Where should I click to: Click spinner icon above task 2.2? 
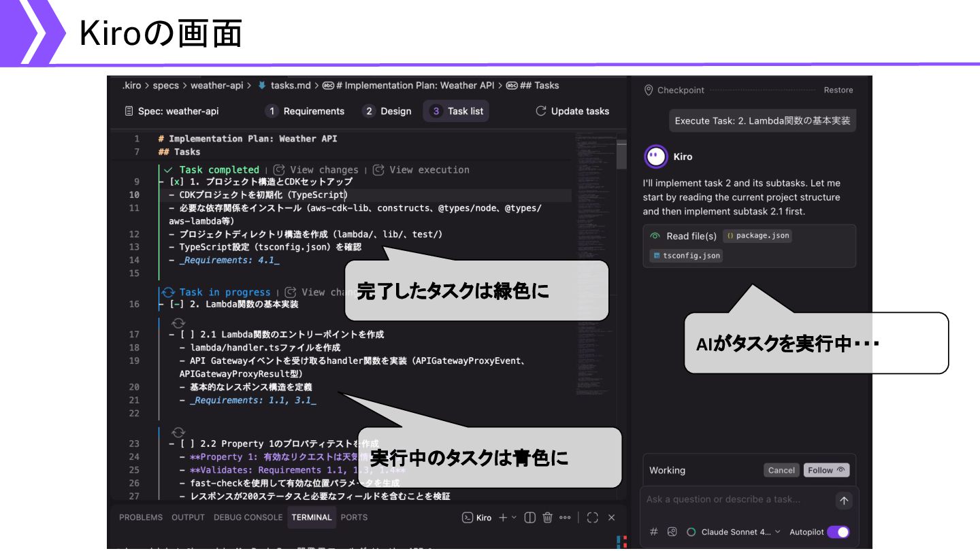(x=179, y=432)
